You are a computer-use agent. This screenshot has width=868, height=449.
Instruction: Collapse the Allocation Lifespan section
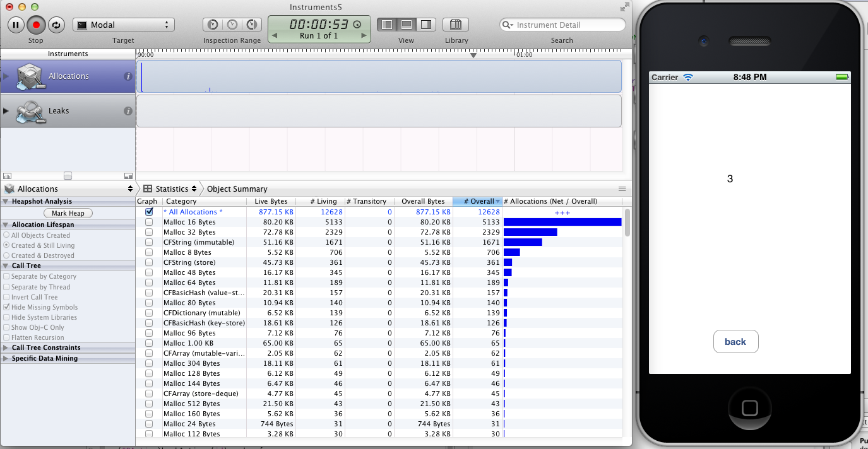[6, 225]
